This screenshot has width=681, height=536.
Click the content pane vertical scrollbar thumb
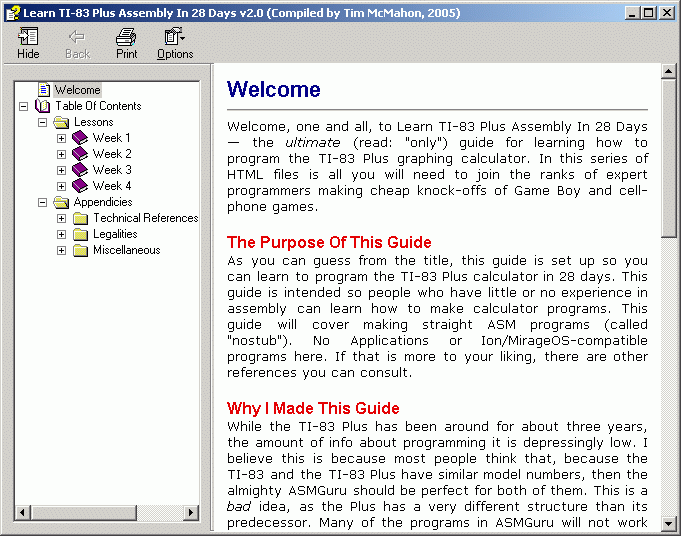tap(668, 158)
